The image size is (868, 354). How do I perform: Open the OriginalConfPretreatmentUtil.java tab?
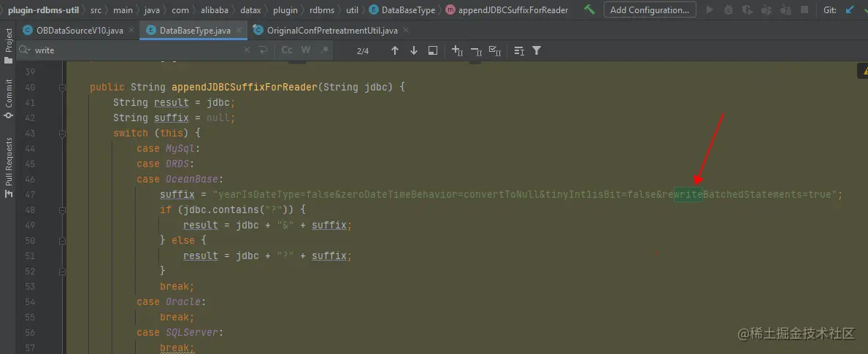(332, 31)
